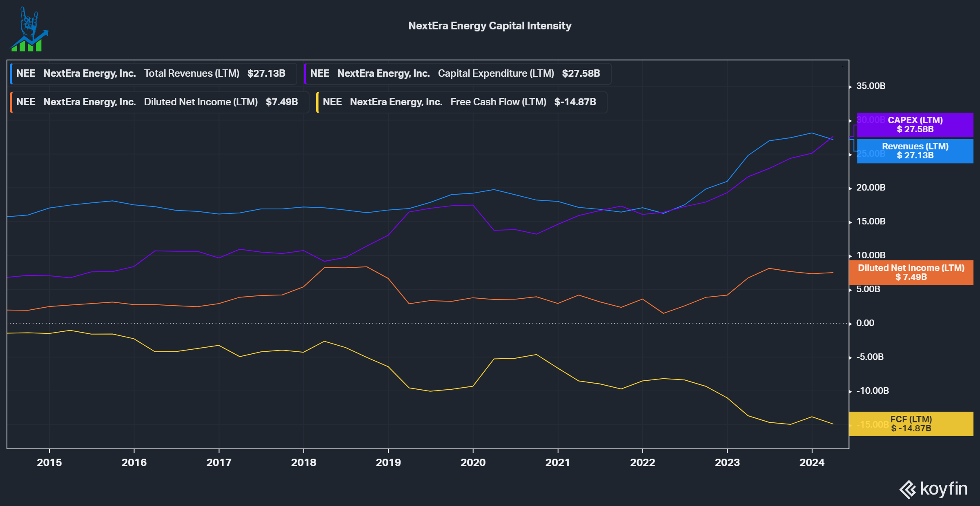
Task: Click the blue Revenues (LTM) $27.13B label
Action: point(915,151)
